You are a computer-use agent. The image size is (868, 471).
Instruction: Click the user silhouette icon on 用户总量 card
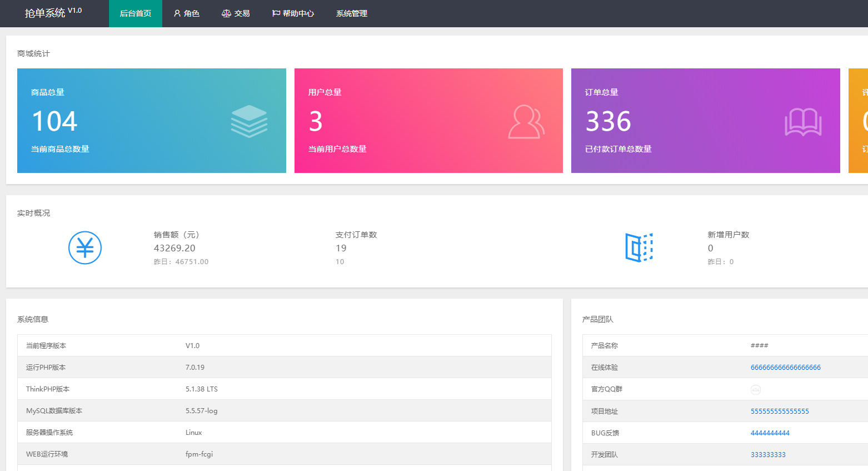coord(526,121)
